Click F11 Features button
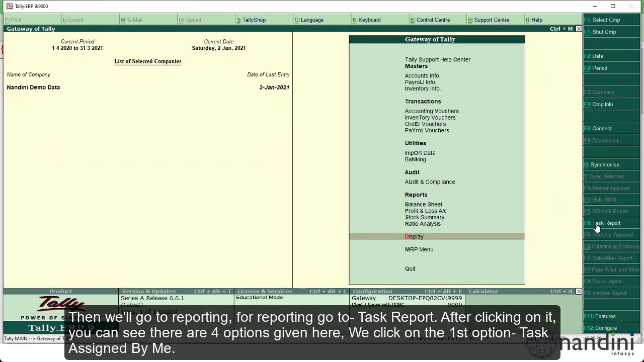644x362 pixels. pyautogui.click(x=611, y=317)
